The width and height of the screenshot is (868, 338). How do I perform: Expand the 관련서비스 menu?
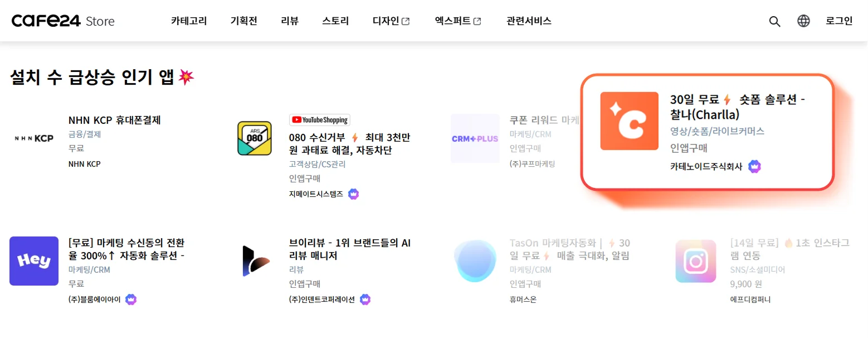[x=529, y=21]
